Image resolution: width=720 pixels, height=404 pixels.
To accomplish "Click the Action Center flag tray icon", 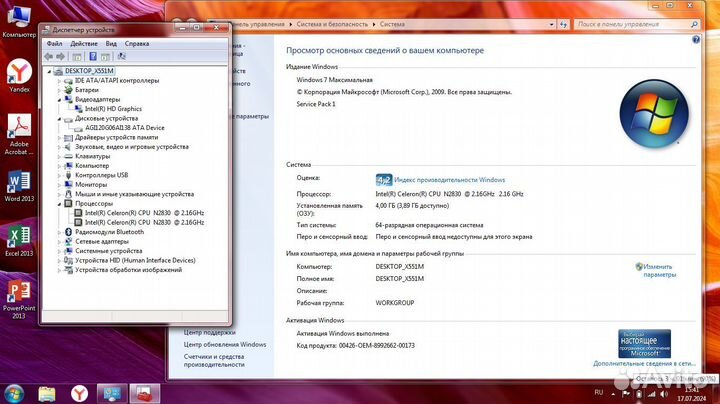I will 626,394.
